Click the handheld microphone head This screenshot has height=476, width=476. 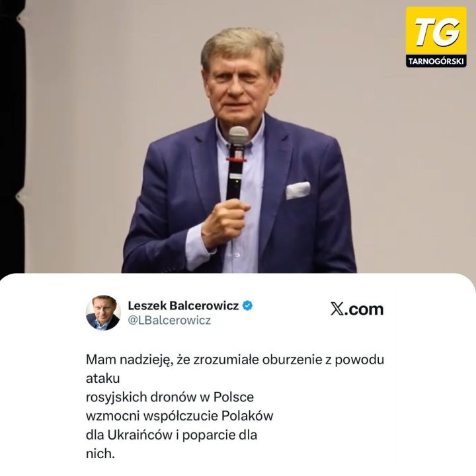(x=238, y=136)
